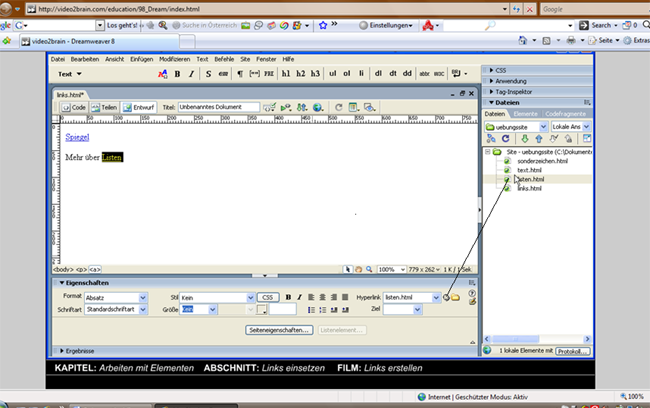Click unordered list icon in Eigenschaften panel
Viewport: 650px width, 408px height.
click(311, 310)
